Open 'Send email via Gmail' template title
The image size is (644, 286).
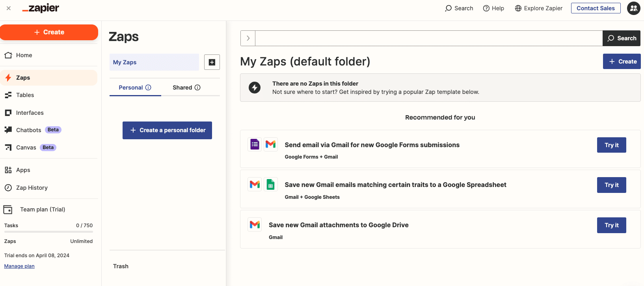click(372, 145)
